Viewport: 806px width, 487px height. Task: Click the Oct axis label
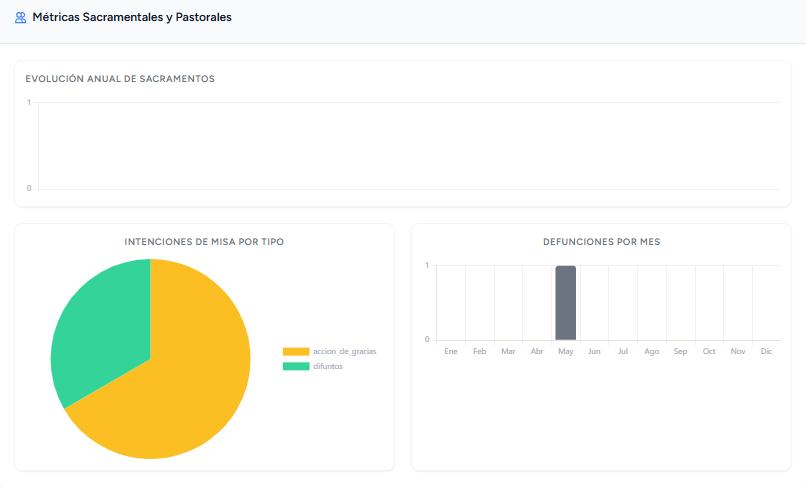pos(709,351)
